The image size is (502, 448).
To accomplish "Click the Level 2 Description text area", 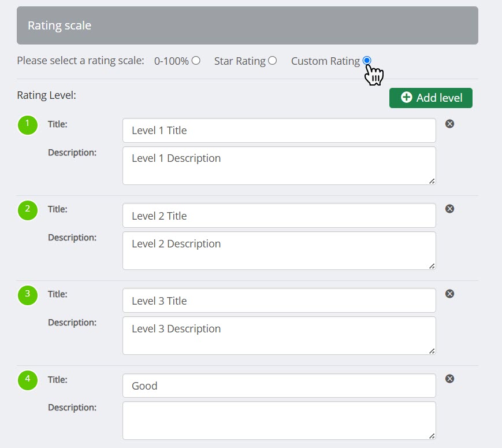I will [x=279, y=250].
